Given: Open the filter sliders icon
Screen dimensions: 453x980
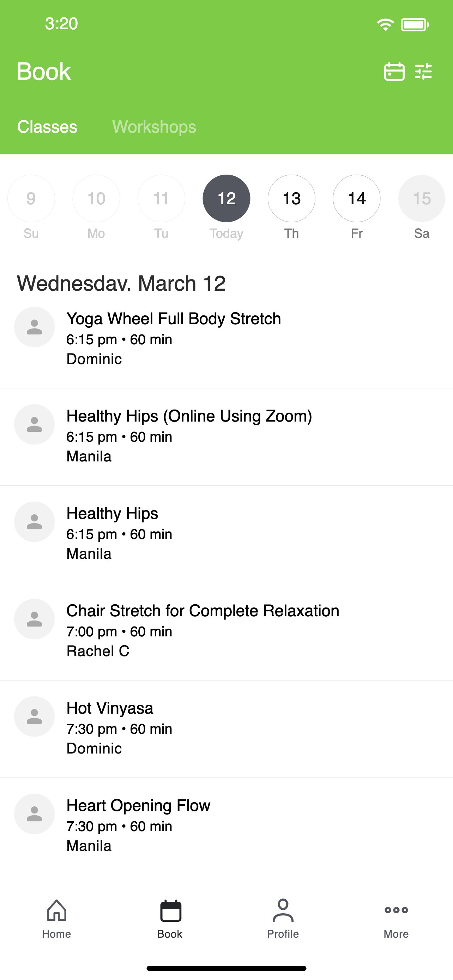Looking at the screenshot, I should [423, 72].
